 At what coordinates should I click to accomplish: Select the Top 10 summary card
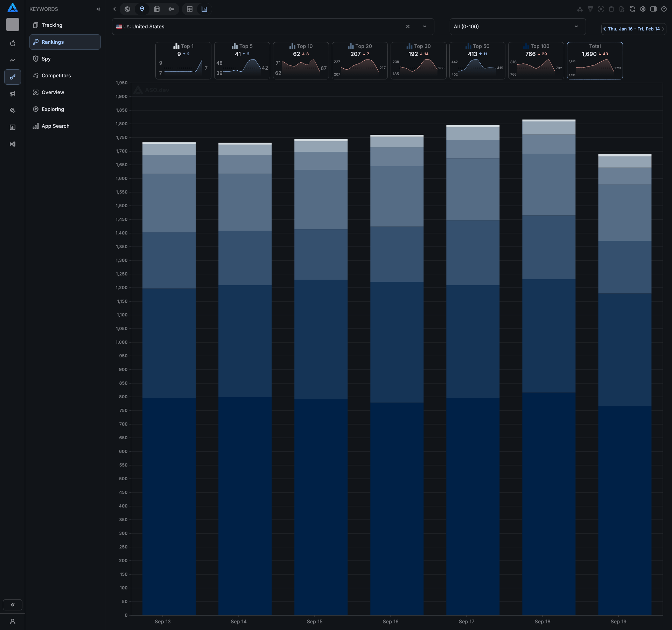(x=301, y=61)
